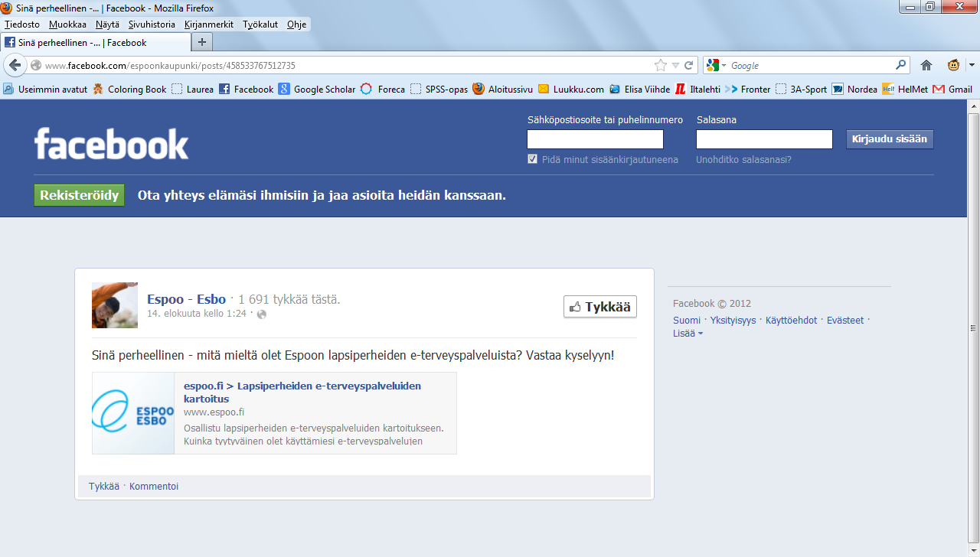The image size is (980, 557).
Task: Open the Firefox home page icon
Action: coord(926,65)
